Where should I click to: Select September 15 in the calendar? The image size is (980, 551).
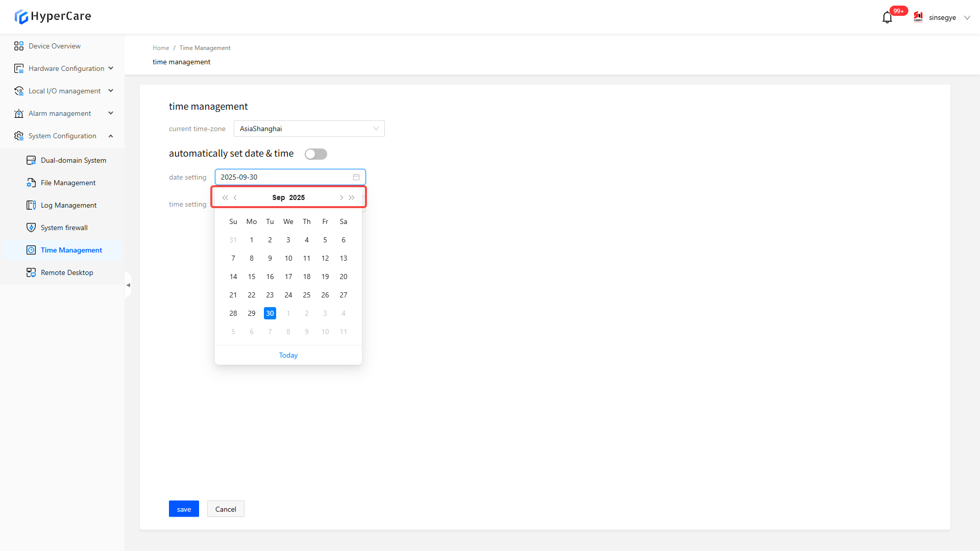click(252, 277)
